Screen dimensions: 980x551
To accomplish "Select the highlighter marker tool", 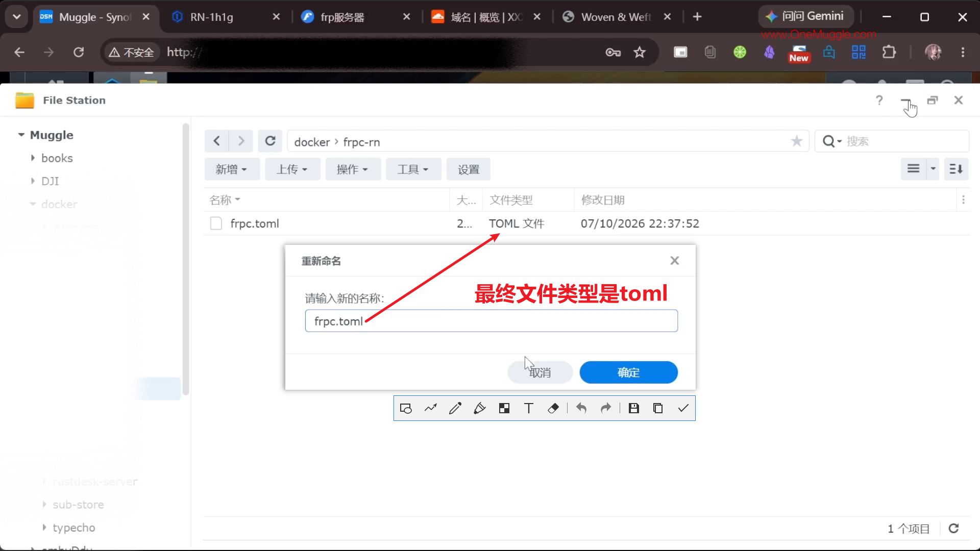I will click(x=479, y=408).
